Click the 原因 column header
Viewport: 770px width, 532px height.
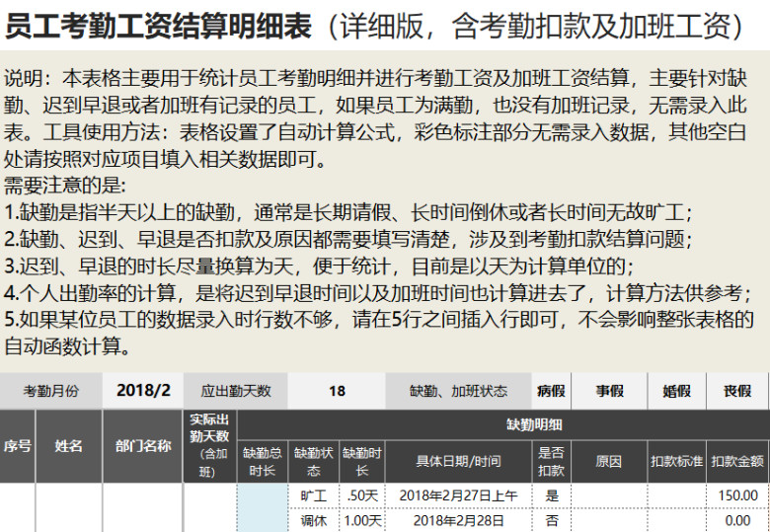[x=609, y=461]
